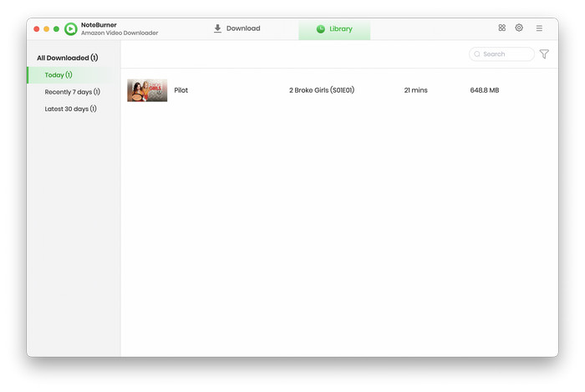Select All Downloaded (1) category

(x=68, y=58)
